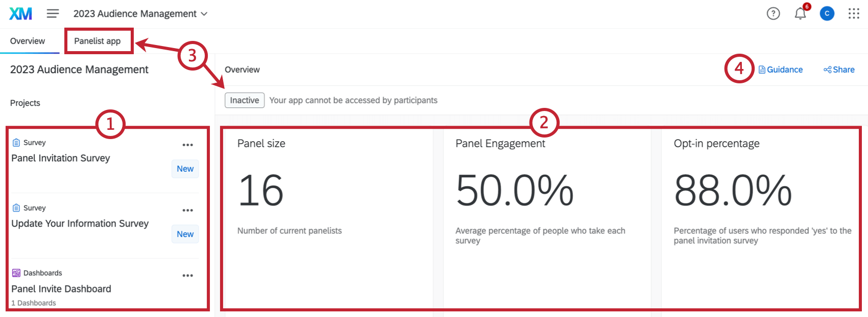This screenshot has height=317, width=868.
Task: Open options menu for Update Your Information Survey
Action: pyautogui.click(x=187, y=210)
